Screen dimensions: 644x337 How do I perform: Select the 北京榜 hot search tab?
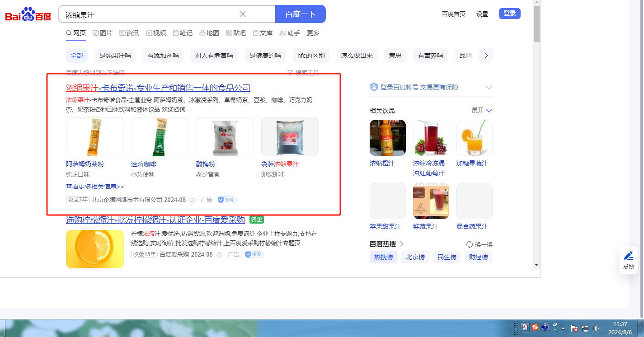coord(415,257)
